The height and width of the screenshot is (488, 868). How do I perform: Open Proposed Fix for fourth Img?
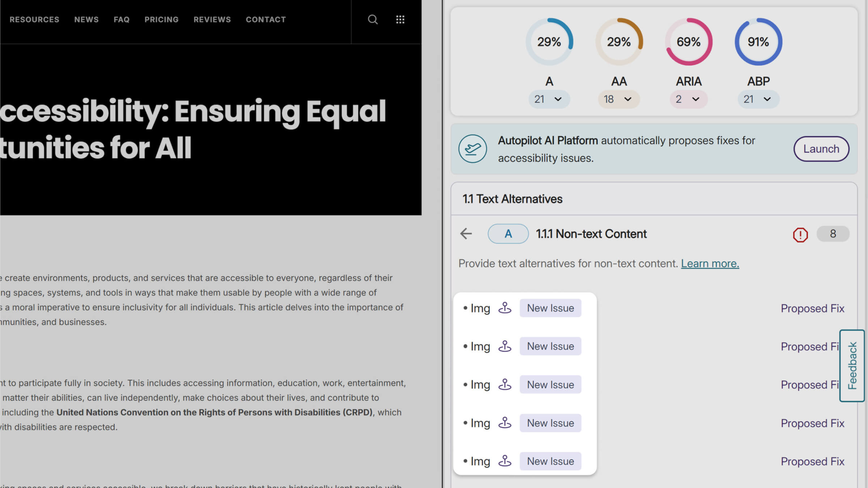coord(812,423)
